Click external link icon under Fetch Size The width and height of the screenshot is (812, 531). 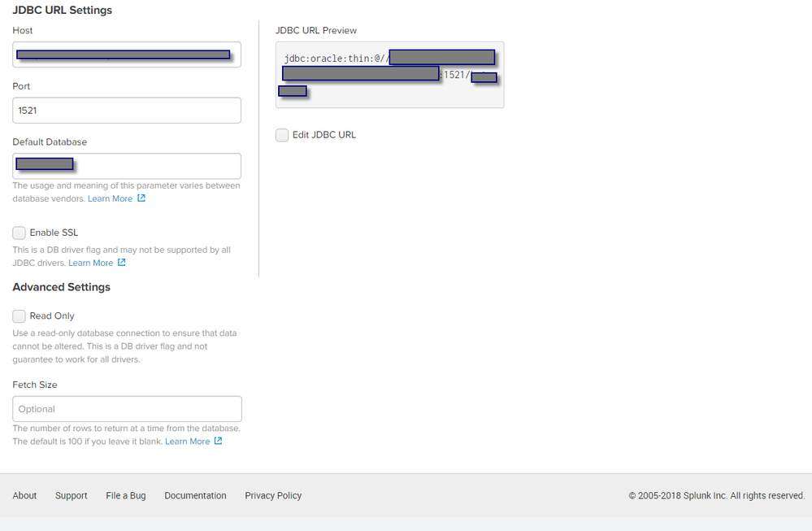click(218, 442)
